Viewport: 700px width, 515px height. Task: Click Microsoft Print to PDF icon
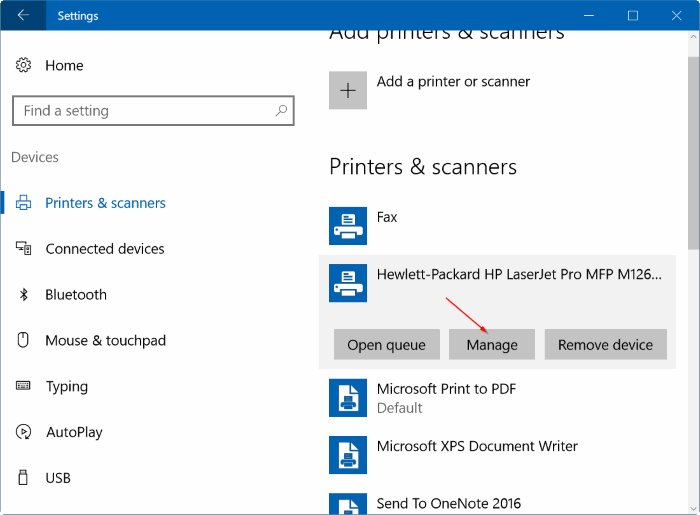(x=348, y=398)
